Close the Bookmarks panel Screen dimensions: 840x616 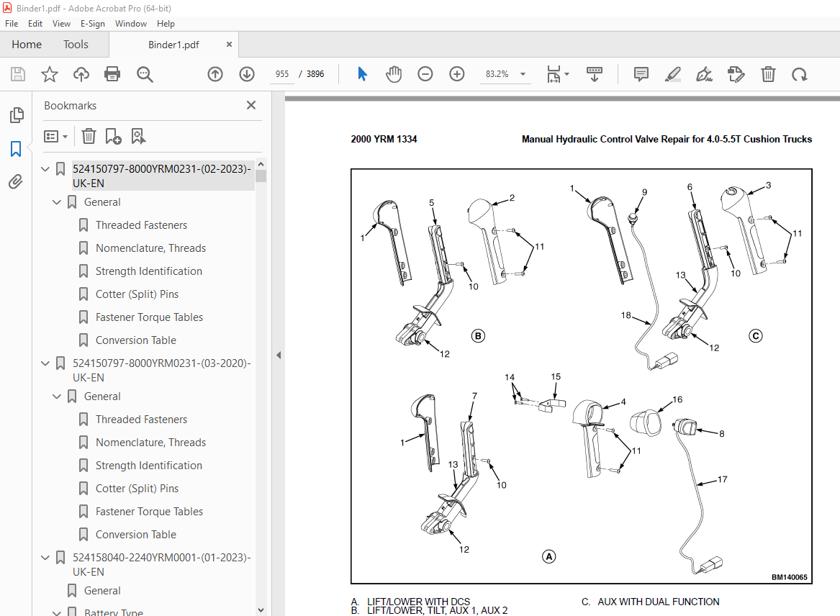pyautogui.click(x=250, y=105)
